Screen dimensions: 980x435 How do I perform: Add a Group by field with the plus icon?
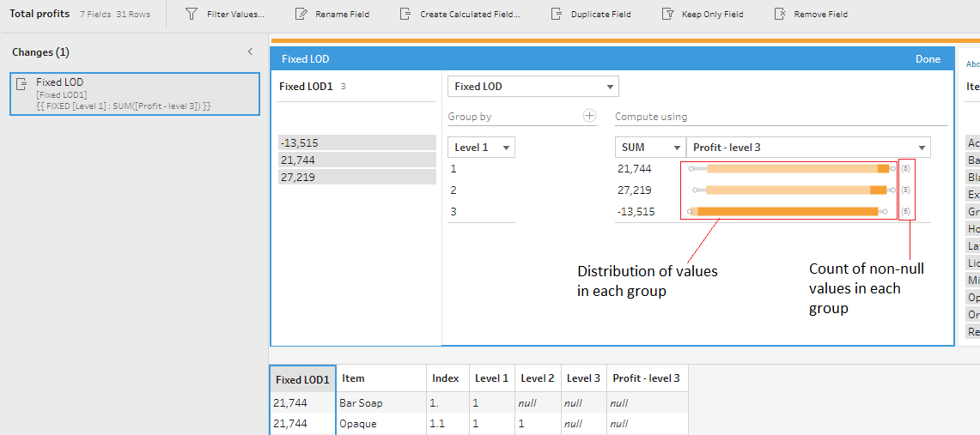pyautogui.click(x=589, y=116)
